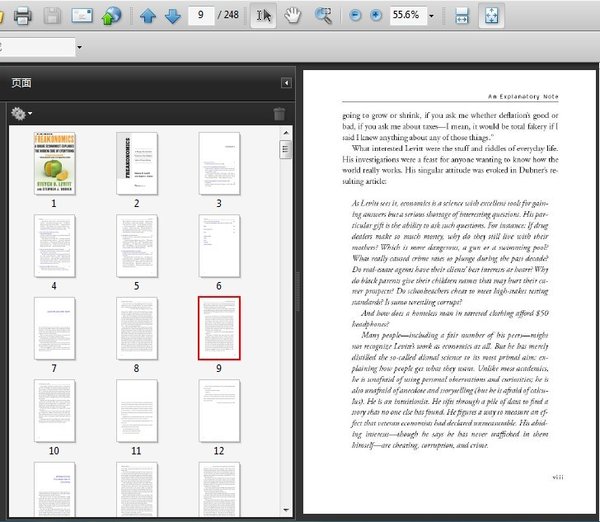
Task: Click the zoom out minus button
Action: pyautogui.click(x=356, y=16)
